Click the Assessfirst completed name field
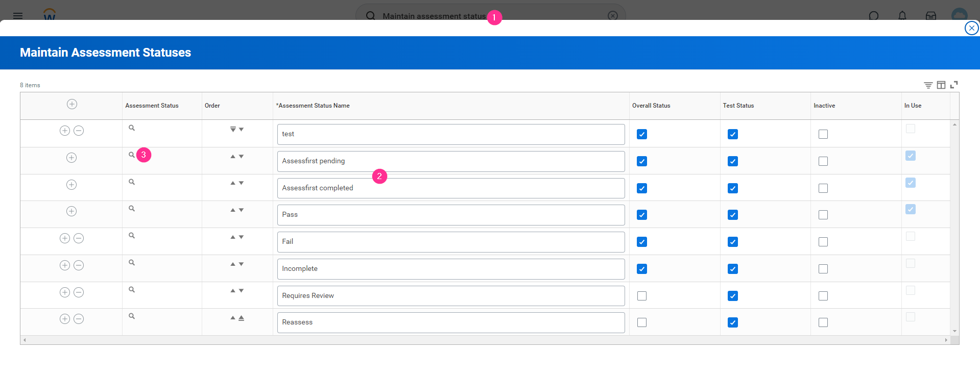The height and width of the screenshot is (376, 980). point(450,188)
